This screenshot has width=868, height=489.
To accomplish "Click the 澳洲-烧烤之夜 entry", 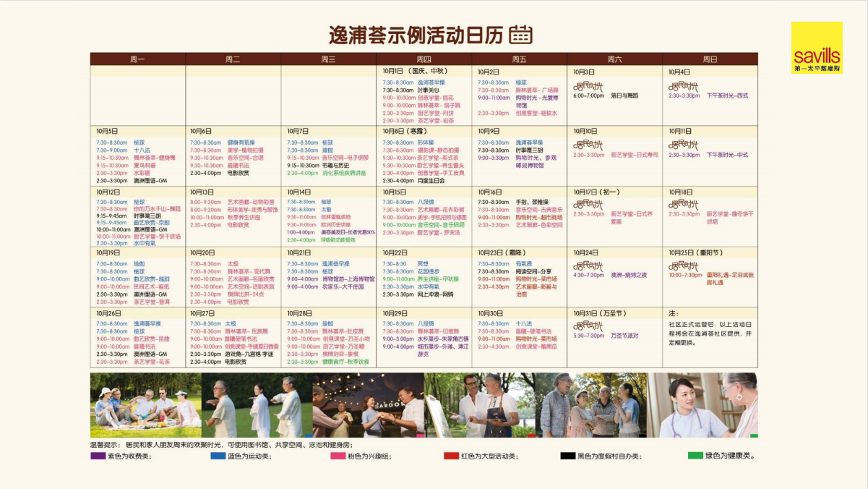I will coord(629,275).
